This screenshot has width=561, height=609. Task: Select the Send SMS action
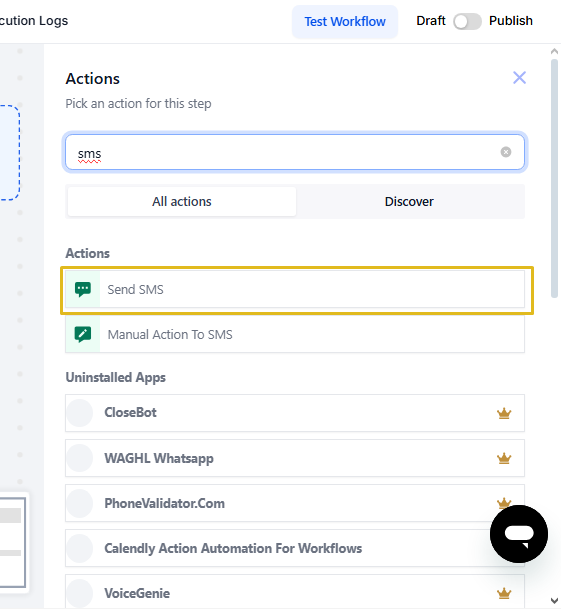point(295,289)
